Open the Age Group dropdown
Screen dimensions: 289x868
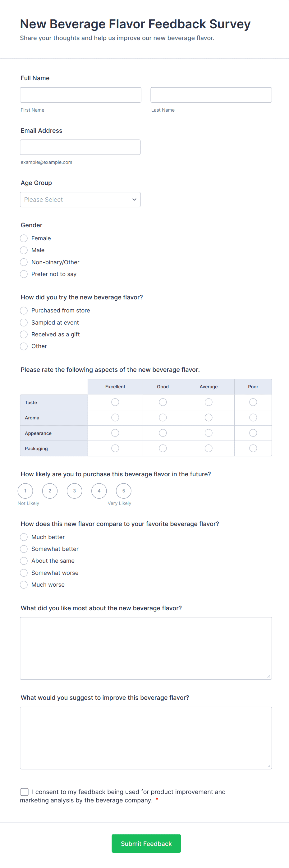click(x=80, y=200)
